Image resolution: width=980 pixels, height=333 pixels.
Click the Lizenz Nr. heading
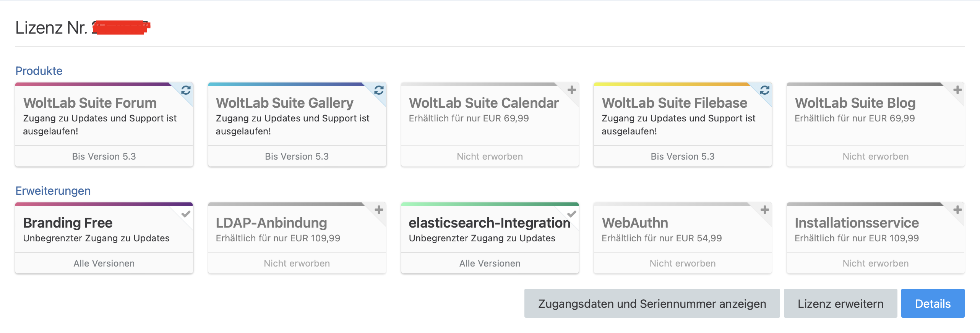pos(52,28)
